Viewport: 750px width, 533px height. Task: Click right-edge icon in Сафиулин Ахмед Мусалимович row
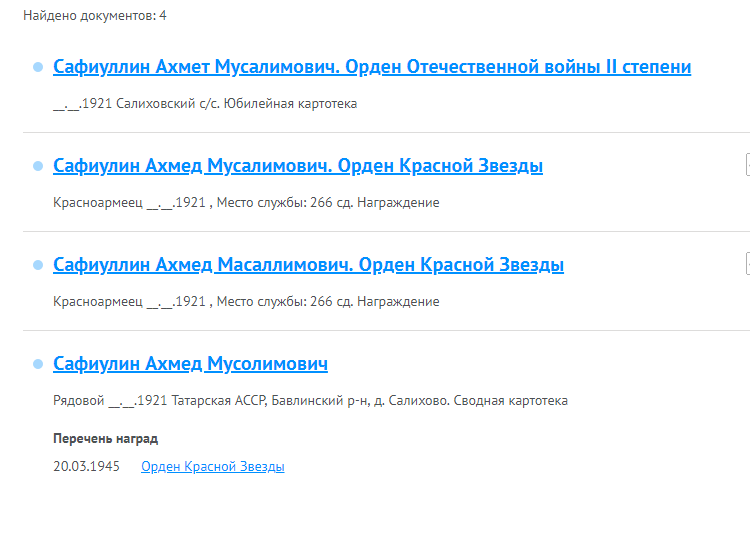click(746, 165)
